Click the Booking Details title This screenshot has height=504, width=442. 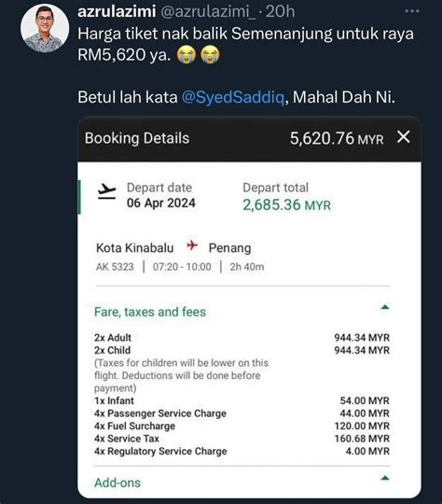tap(137, 138)
